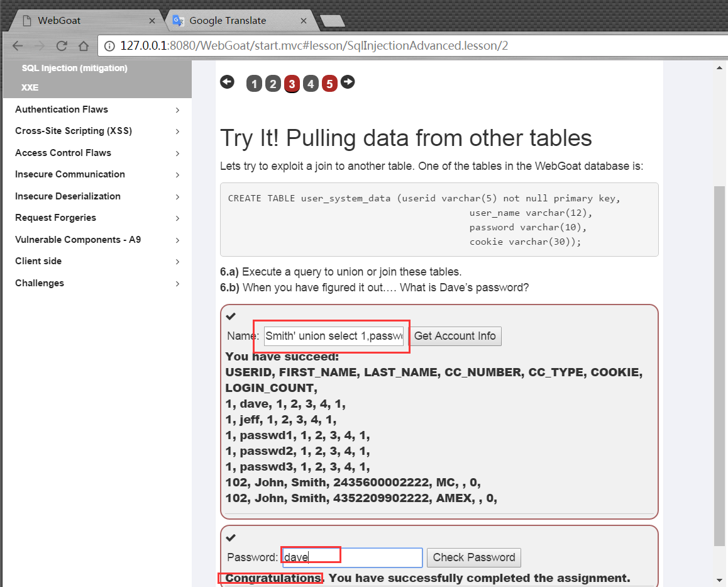Click the '1, passwd1' result row
The image size is (728, 587).
click(297, 435)
